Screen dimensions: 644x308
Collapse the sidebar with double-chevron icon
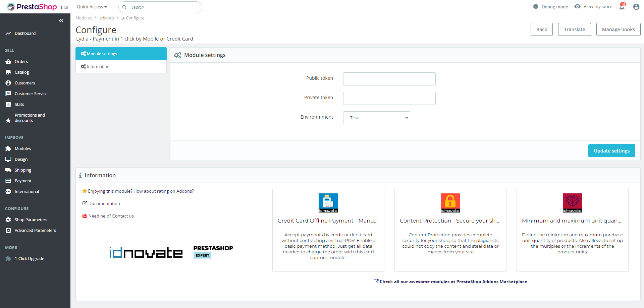pyautogui.click(x=61, y=21)
